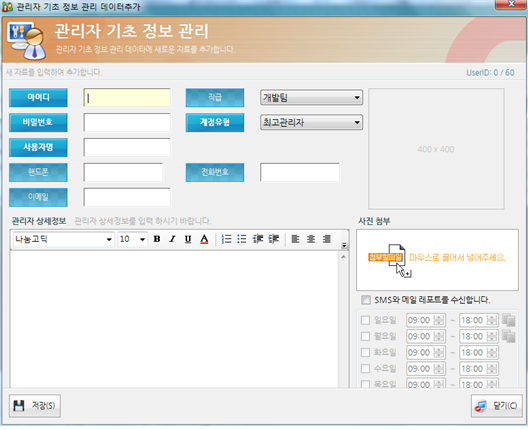Open the editor toolbar overflow options
Screen dimensions: 528x430
point(344,245)
